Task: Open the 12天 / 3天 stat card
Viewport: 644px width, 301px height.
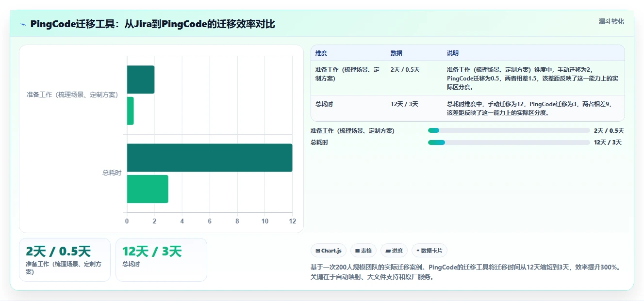Action: 161,259
